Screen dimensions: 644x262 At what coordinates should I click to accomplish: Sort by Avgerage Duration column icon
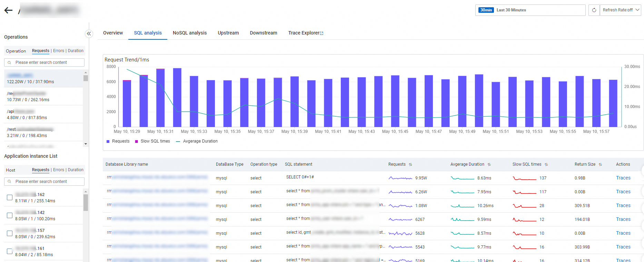[x=489, y=165]
